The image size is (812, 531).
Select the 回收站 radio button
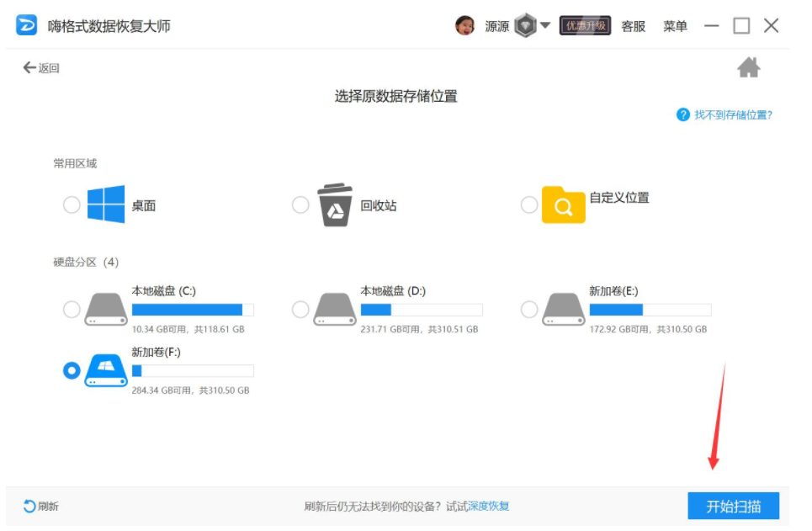tap(300, 205)
